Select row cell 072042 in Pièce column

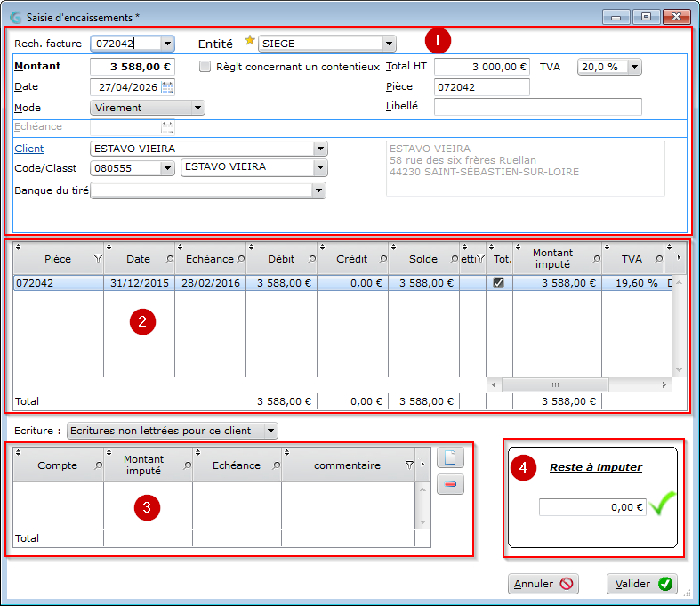pyautogui.click(x=59, y=283)
